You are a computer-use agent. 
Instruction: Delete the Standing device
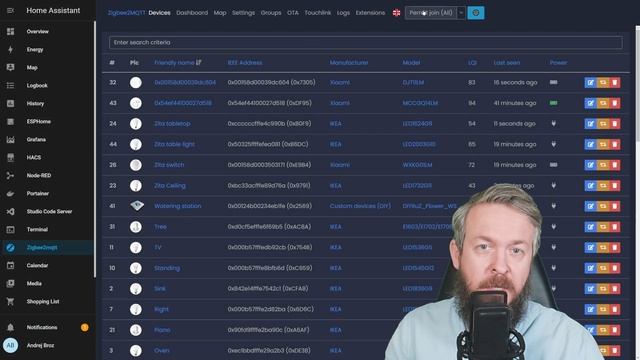click(x=615, y=268)
